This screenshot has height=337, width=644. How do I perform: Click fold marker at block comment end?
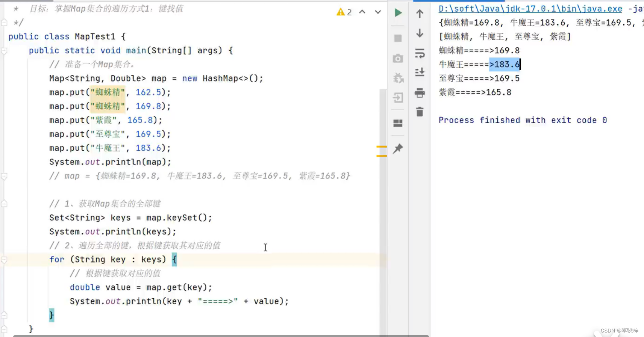coord(4,23)
